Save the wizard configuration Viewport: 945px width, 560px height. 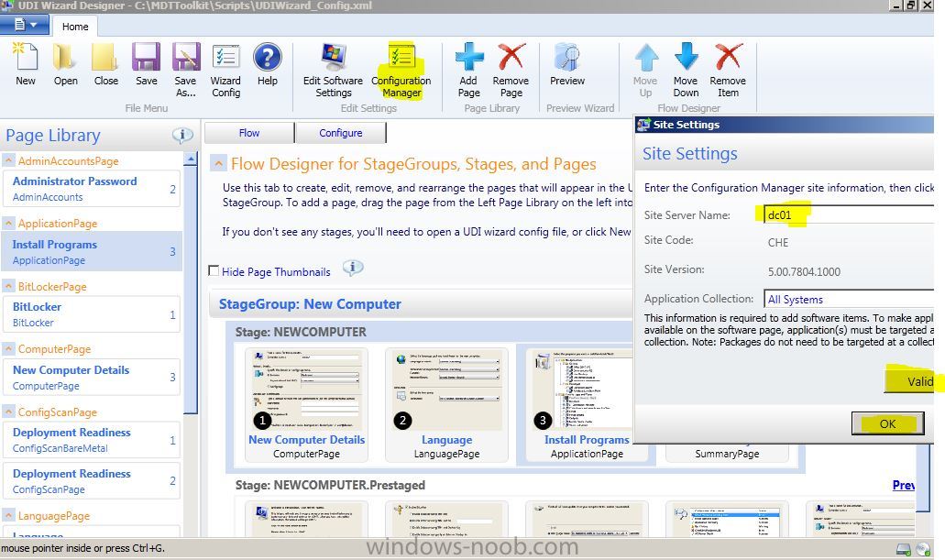click(x=146, y=64)
